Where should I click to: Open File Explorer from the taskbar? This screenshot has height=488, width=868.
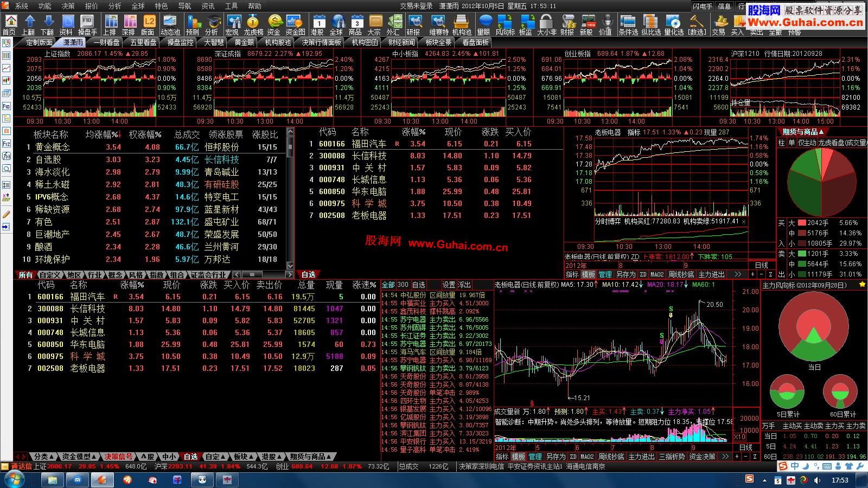[x=53, y=480]
